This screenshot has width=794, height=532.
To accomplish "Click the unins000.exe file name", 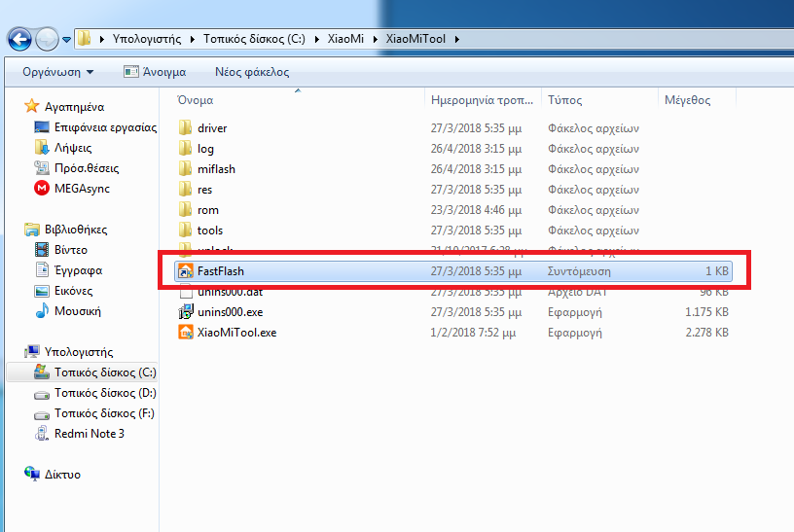I will [x=231, y=312].
